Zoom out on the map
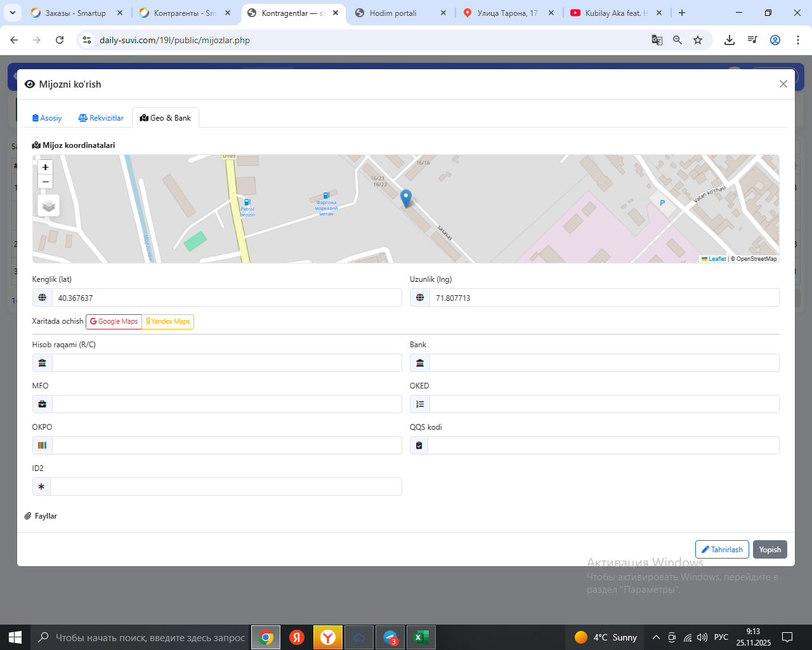Screen dimensions: 812x650 [45, 182]
